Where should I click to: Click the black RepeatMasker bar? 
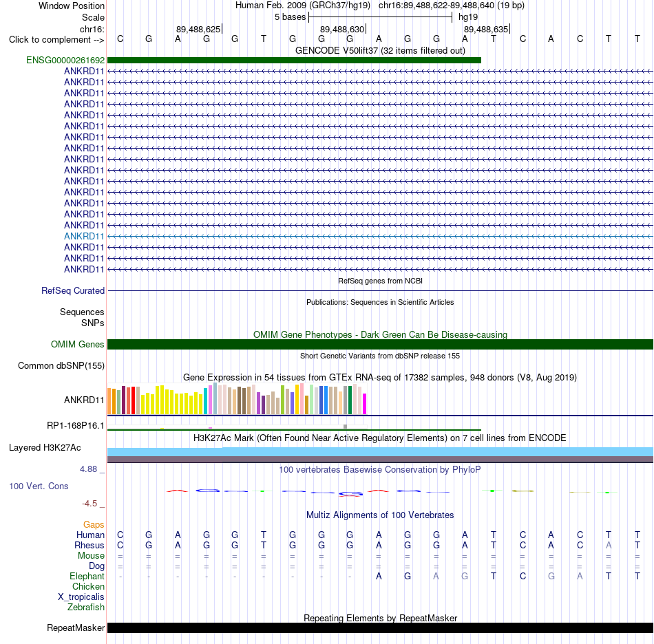pos(381,627)
